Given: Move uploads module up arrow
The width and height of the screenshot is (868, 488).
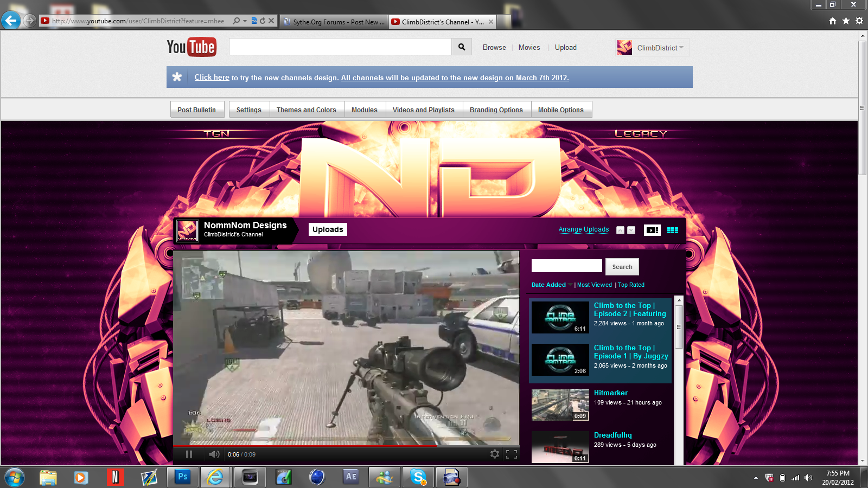Looking at the screenshot, I should [x=621, y=230].
